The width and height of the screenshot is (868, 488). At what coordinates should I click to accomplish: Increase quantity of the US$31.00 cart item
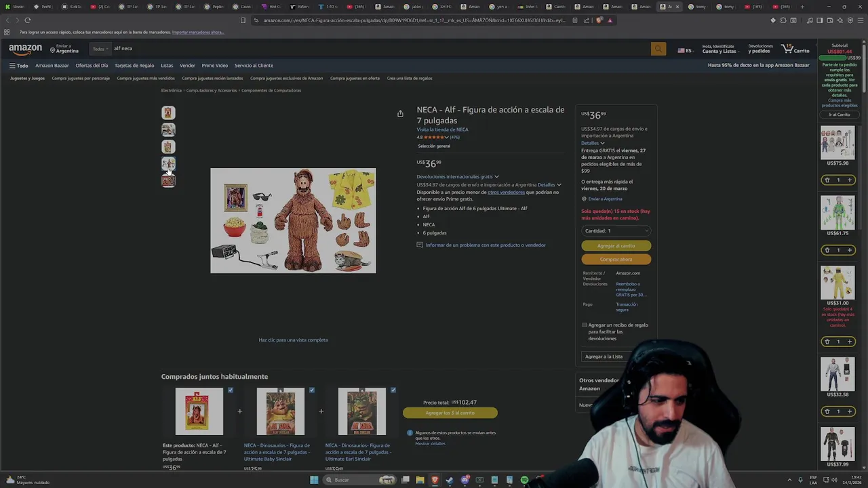[x=849, y=342]
